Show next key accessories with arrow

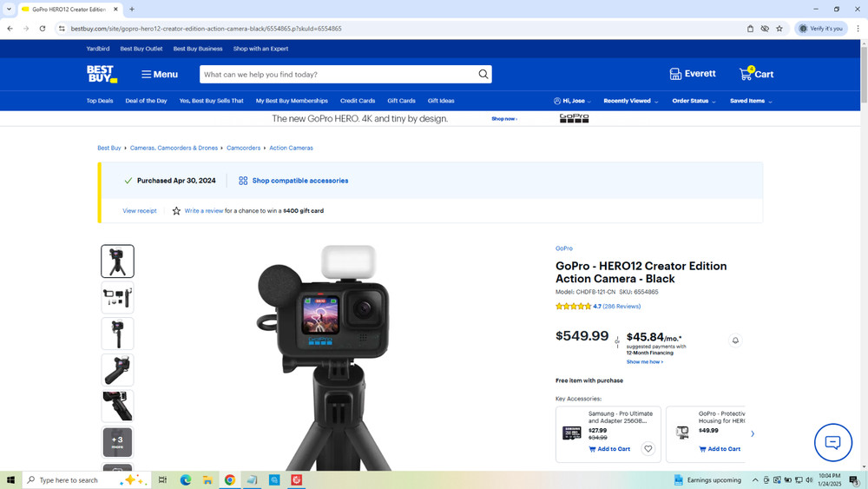click(x=753, y=433)
